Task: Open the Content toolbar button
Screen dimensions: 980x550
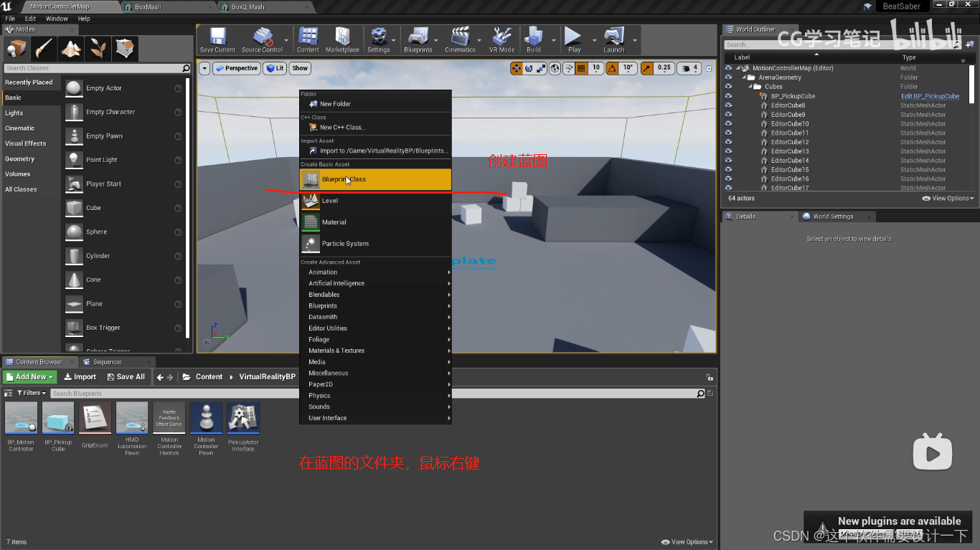Action: (x=308, y=40)
